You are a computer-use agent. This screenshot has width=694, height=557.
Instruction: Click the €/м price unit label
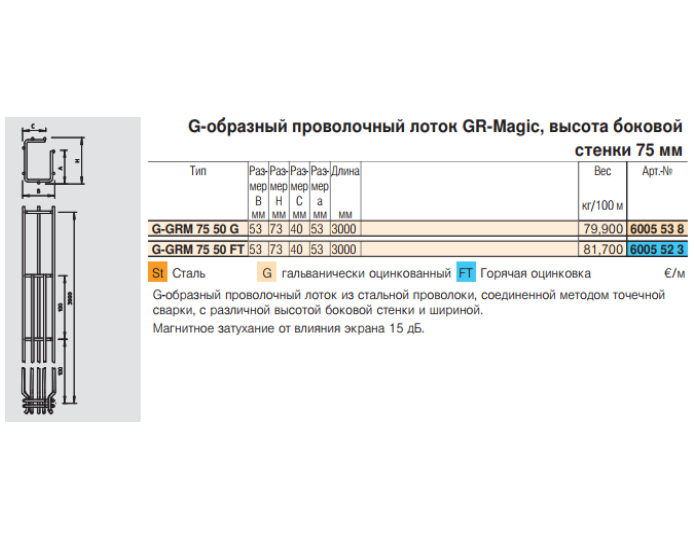[x=674, y=274]
